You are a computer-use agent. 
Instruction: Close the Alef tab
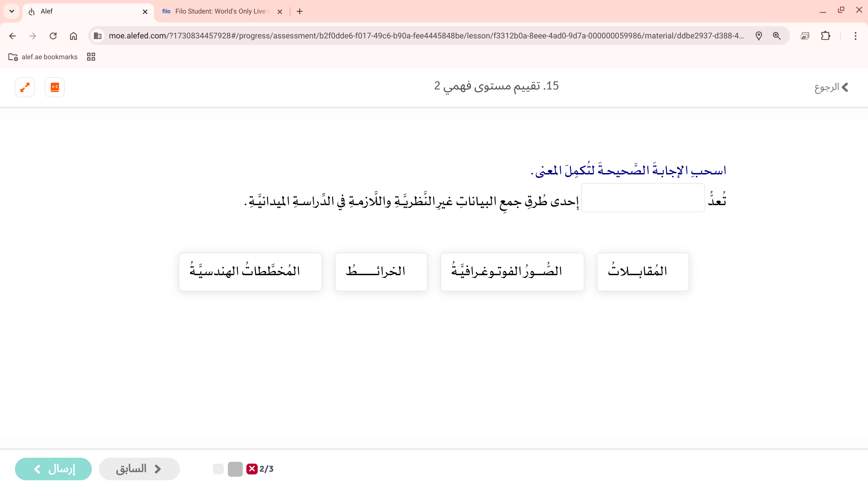click(x=145, y=12)
